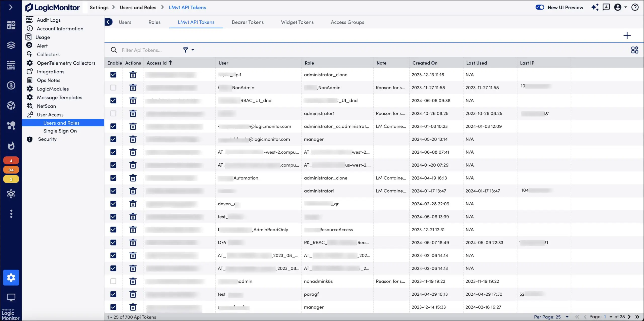Switch to the Widget Tokens tab

click(x=297, y=22)
